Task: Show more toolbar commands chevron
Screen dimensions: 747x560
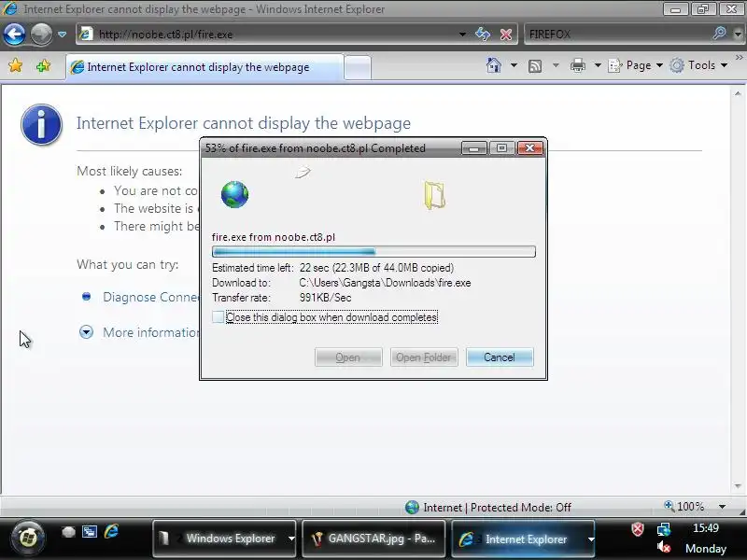Action: [739, 58]
